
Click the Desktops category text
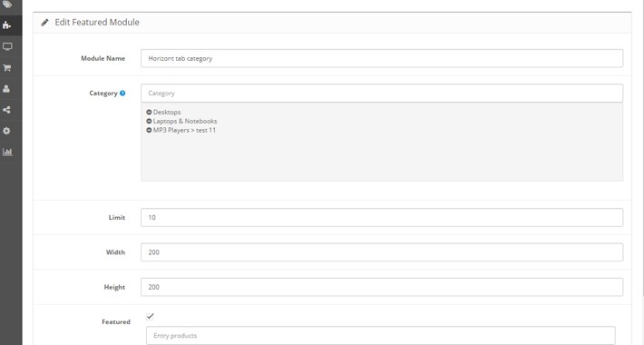tap(167, 112)
